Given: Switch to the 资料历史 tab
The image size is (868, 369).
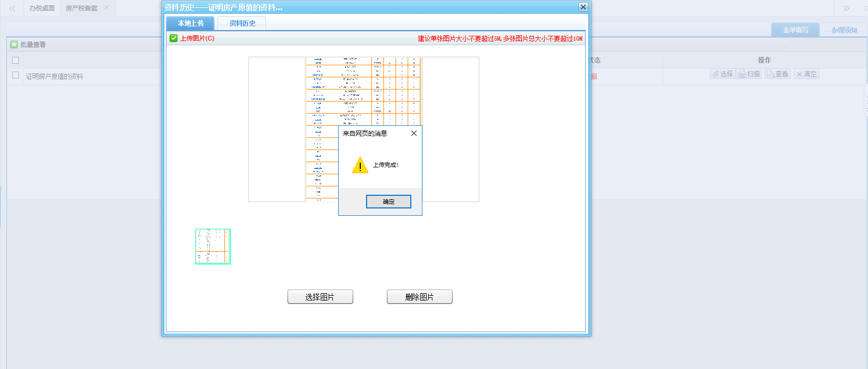Looking at the screenshot, I should [x=242, y=24].
